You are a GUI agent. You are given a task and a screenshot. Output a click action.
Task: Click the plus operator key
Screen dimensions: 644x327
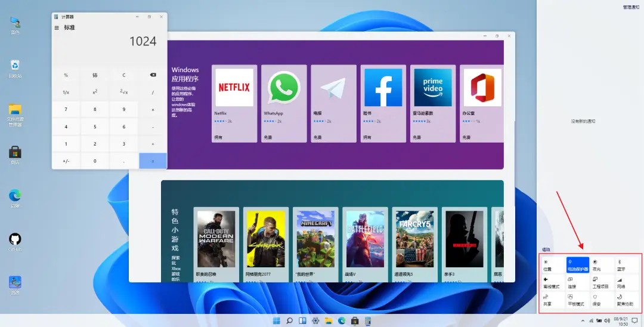tap(153, 144)
